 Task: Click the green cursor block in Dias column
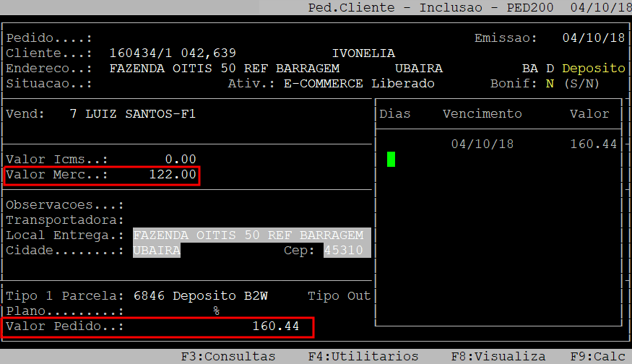(x=391, y=159)
